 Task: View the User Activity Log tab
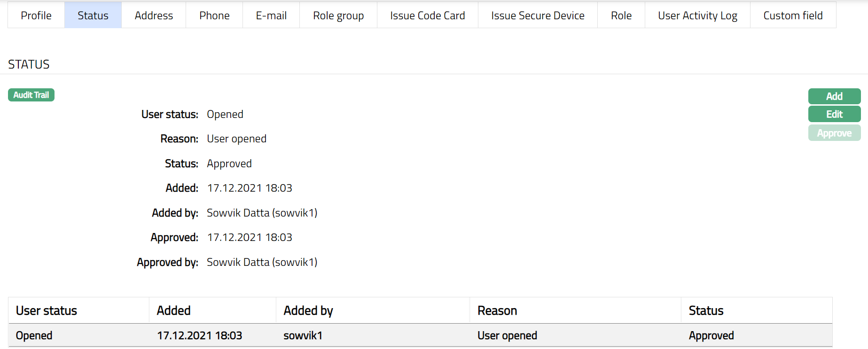697,16
